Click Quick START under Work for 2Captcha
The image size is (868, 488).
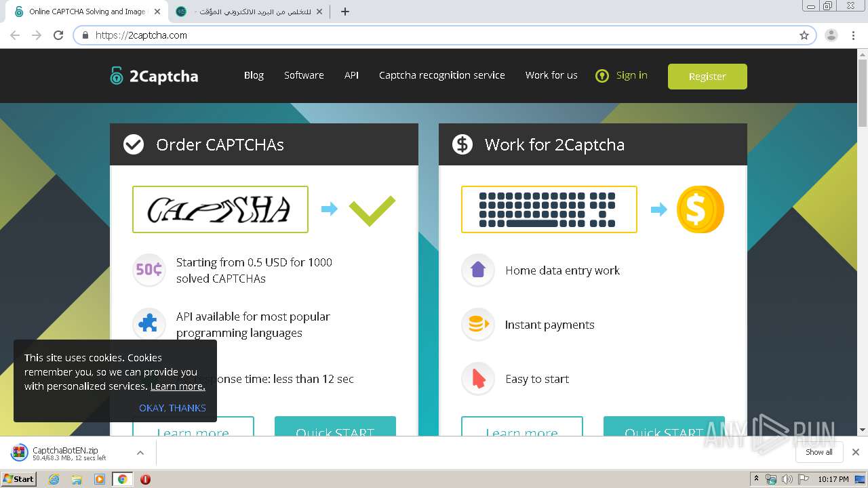664,426
